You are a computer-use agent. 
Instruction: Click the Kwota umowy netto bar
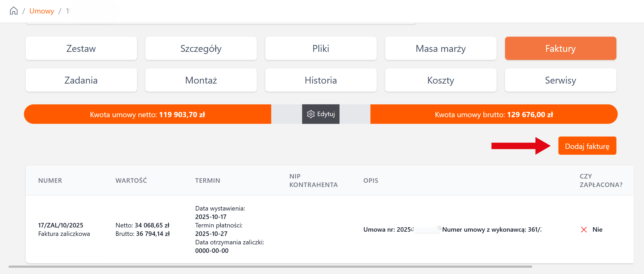click(x=147, y=114)
